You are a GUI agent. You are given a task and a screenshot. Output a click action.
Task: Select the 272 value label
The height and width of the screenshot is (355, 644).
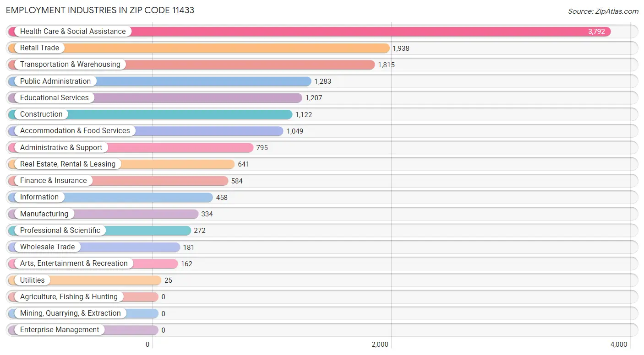pos(200,231)
